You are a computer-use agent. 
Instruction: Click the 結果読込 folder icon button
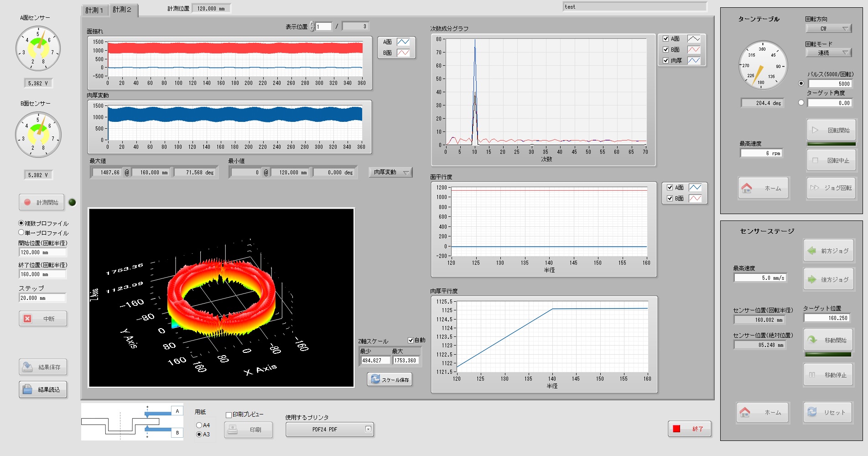coord(43,389)
